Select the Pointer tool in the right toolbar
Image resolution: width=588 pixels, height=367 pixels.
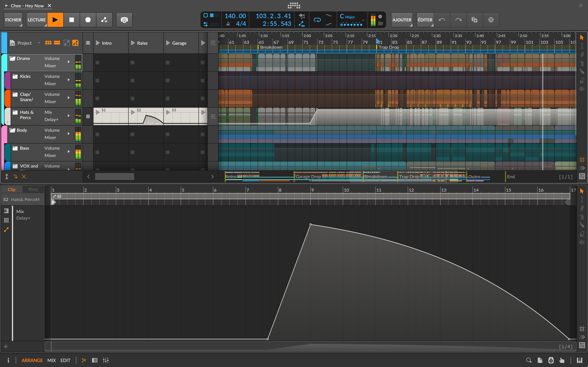pos(582,37)
